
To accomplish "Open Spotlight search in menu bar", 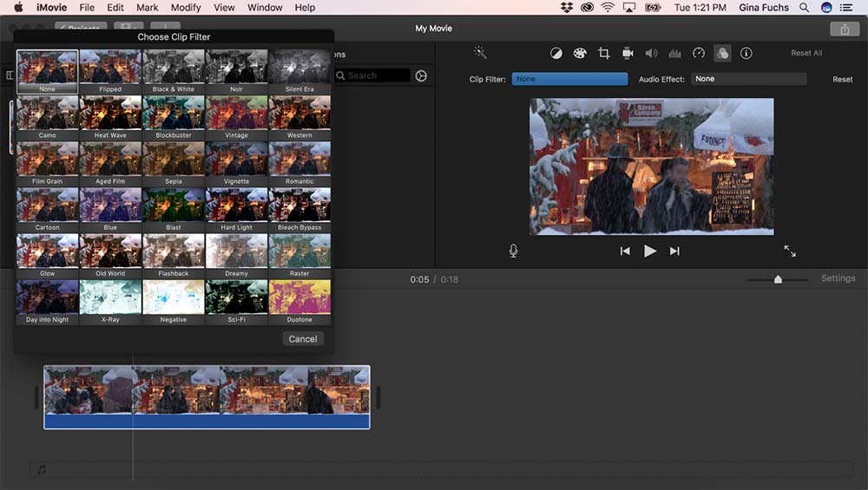I will tap(804, 7).
